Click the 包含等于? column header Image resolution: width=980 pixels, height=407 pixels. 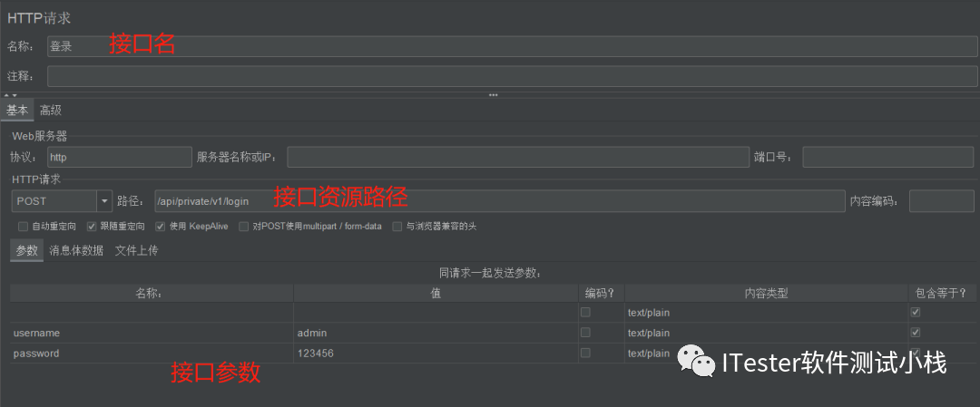coord(942,294)
